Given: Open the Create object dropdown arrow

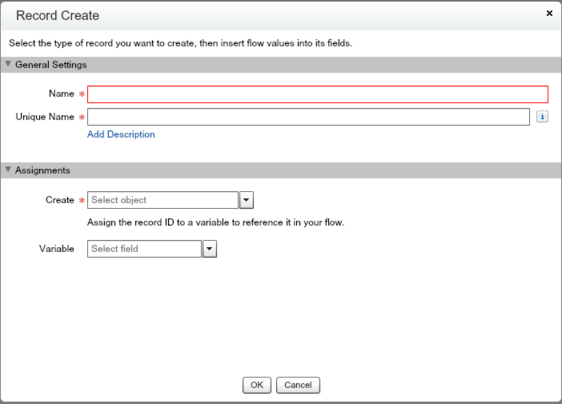Looking at the screenshot, I should coord(246,200).
